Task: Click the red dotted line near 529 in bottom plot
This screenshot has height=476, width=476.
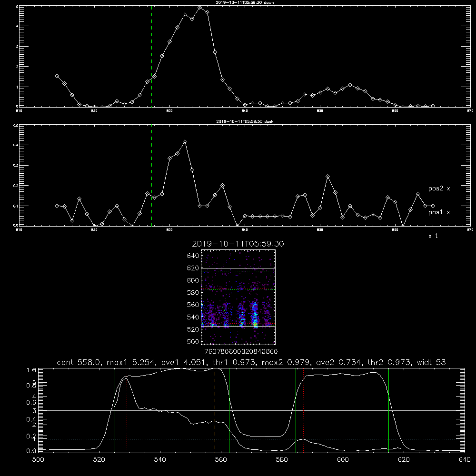Action: (127, 410)
